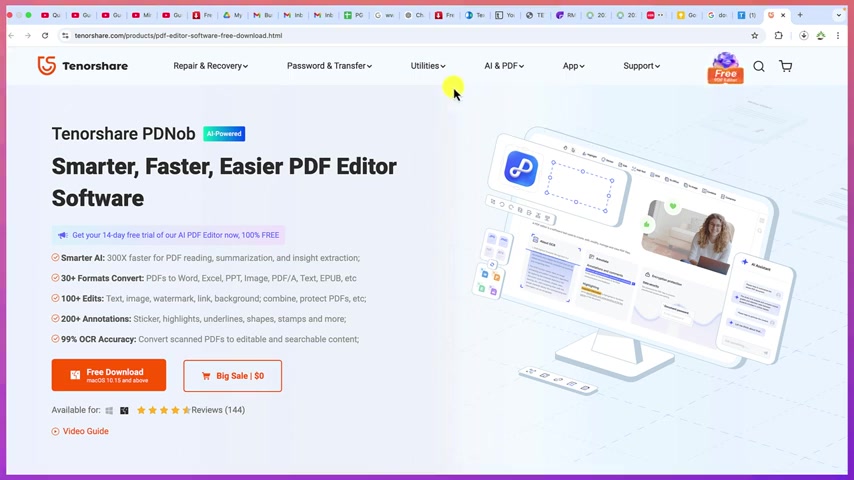Expand the Repair & Recovery menu
Image resolution: width=854 pixels, height=480 pixels.
pos(210,66)
